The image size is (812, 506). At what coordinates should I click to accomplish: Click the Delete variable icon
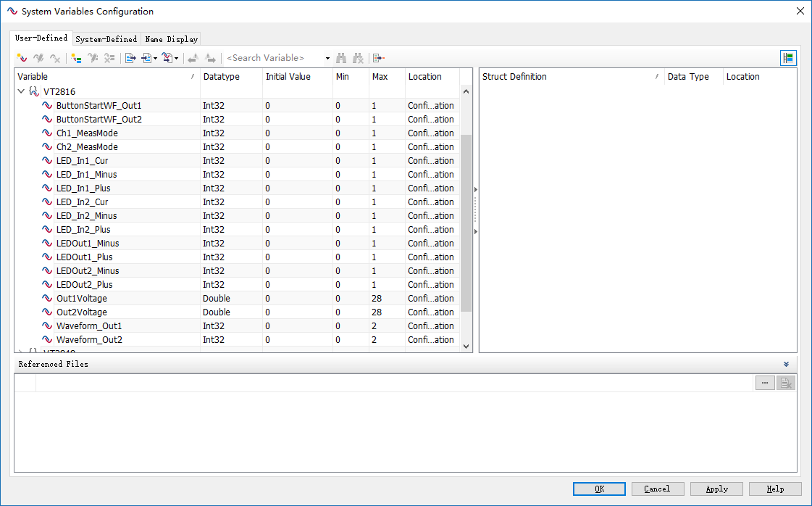tap(55, 58)
